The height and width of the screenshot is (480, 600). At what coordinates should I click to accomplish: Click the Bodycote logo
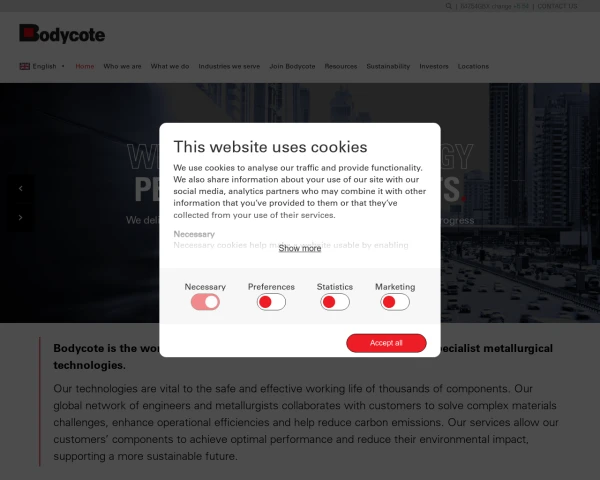tap(62, 34)
